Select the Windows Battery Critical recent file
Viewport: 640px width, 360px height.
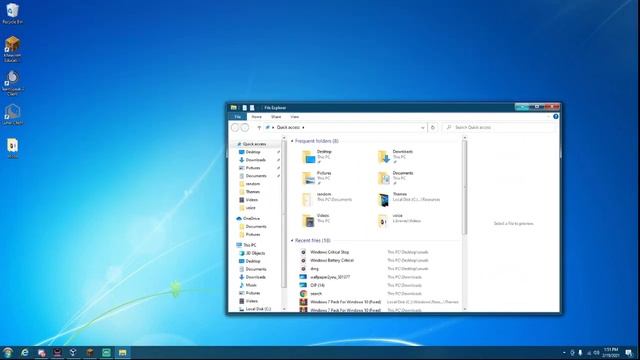pos(332,260)
